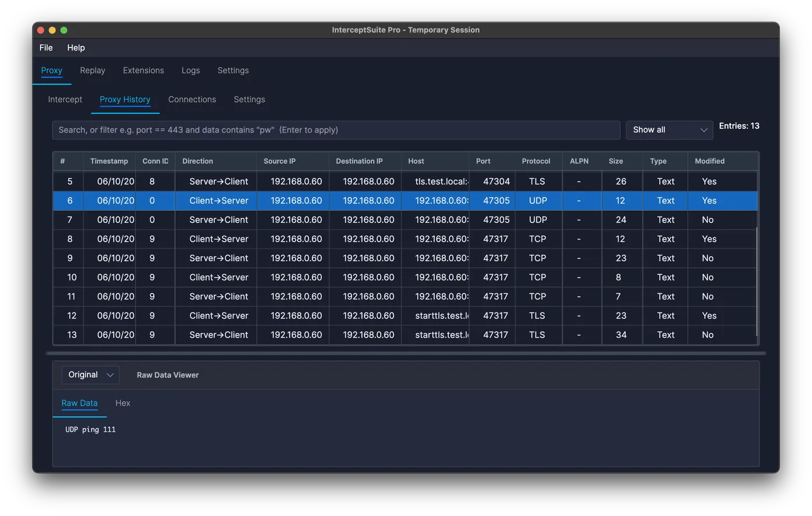Select entry 12 starttls Client→Server row
Screen dimensions: 812x516
[x=405, y=316]
